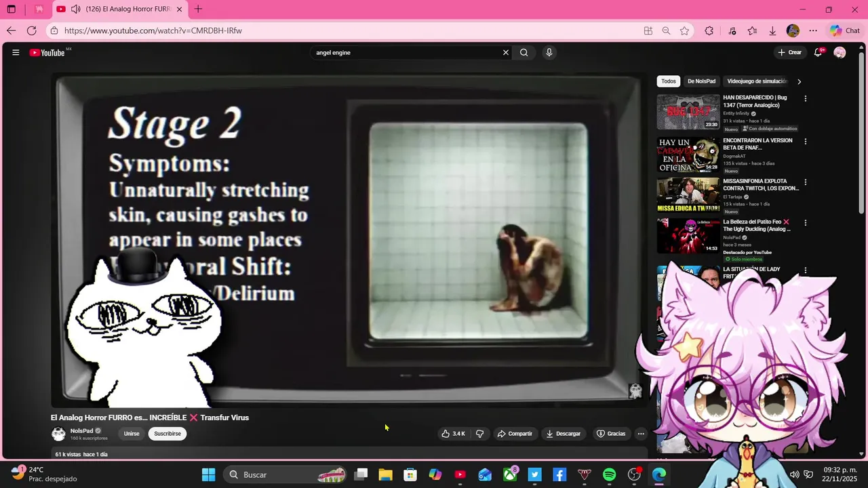Open options for ENCONTRARON LA VERSION BETA video
Image resolution: width=868 pixels, height=488 pixels.
click(805, 142)
